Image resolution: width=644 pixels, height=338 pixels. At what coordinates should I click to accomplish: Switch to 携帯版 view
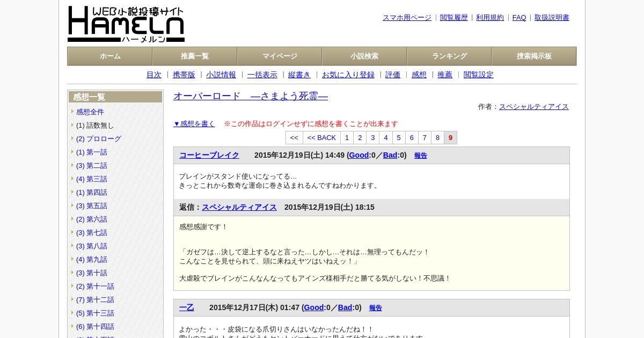point(184,75)
